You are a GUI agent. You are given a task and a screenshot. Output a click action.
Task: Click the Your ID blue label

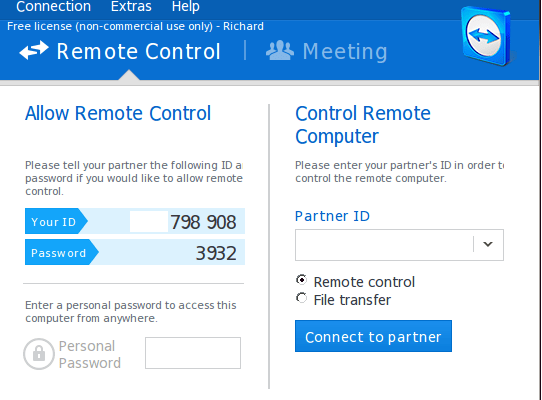[x=56, y=221]
